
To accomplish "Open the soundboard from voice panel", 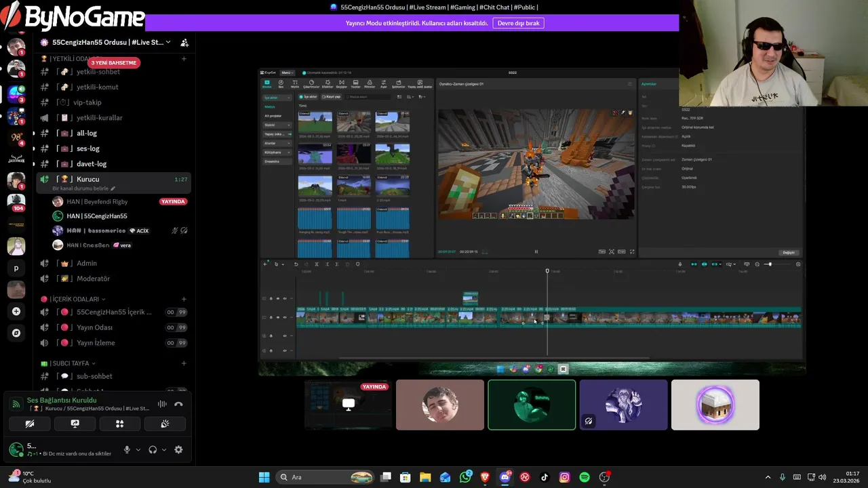I will [165, 424].
